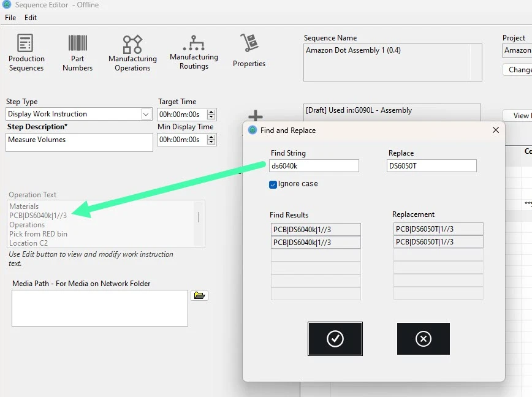Image resolution: width=532 pixels, height=397 pixels.
Task: Click the Replace text field
Action: (431, 166)
